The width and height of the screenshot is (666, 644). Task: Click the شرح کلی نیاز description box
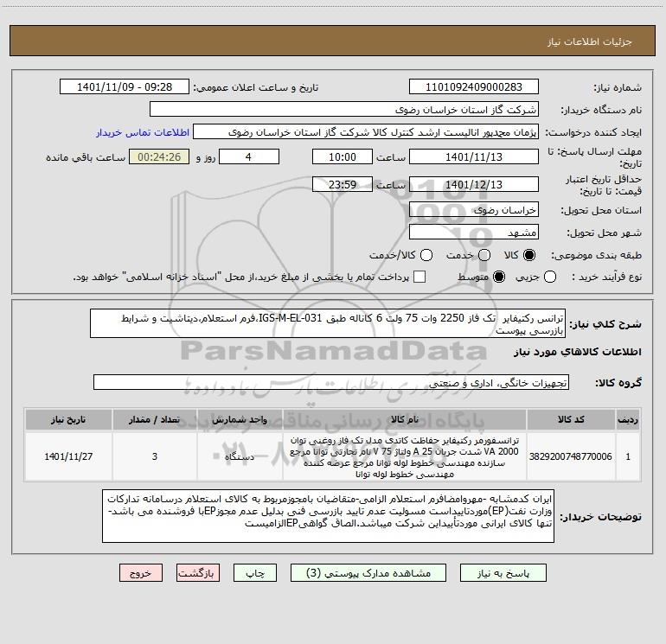point(328,323)
